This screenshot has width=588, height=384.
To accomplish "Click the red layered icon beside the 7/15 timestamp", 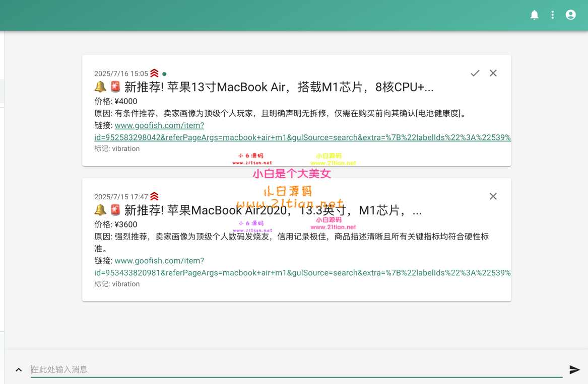I will [154, 196].
